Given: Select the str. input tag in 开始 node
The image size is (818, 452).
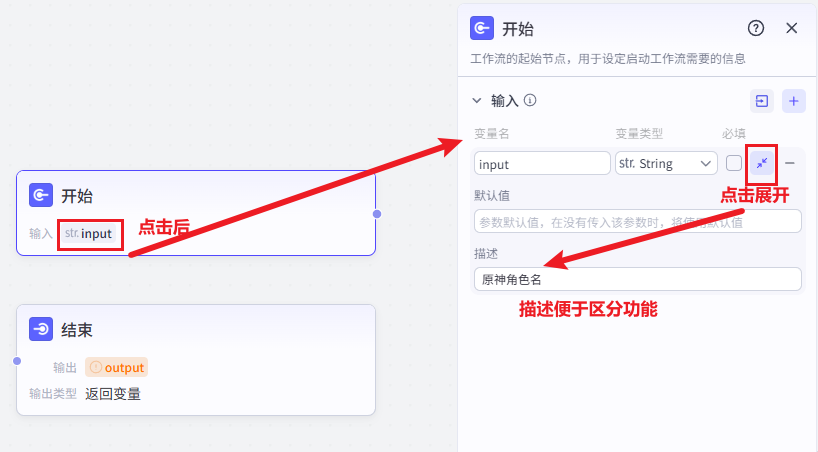Looking at the screenshot, I should tap(89, 234).
